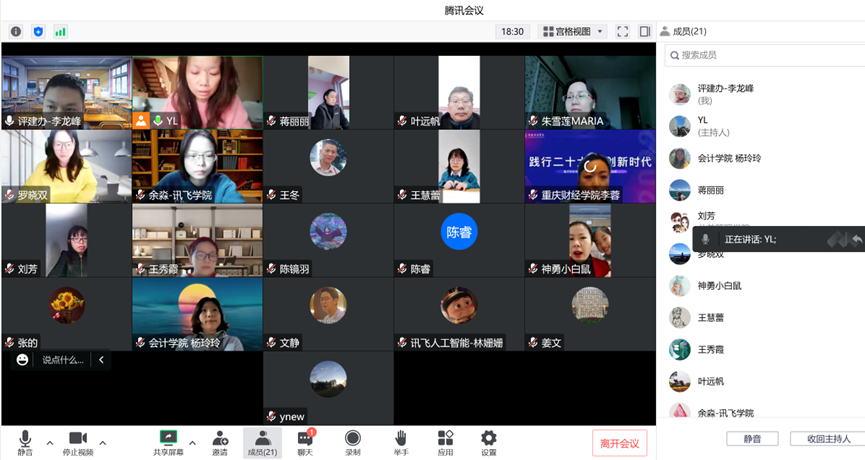Image resolution: width=865 pixels, height=460 pixels.
Task: Click the network signal bars icon
Action: [61, 32]
